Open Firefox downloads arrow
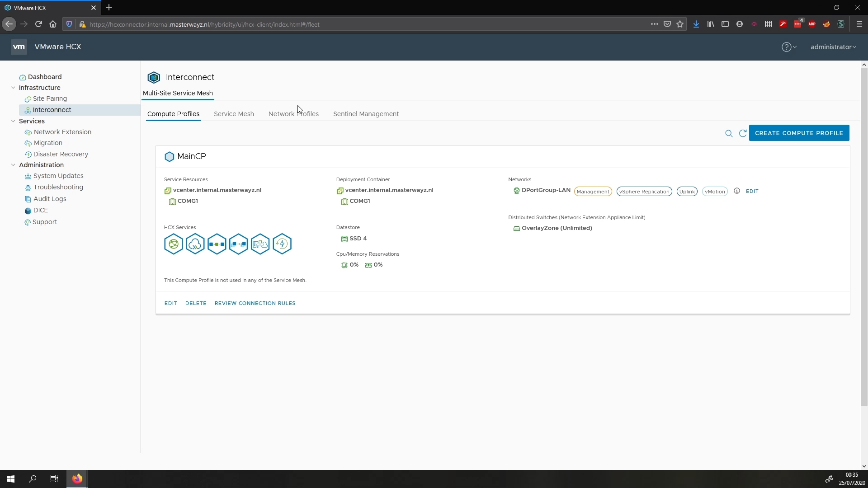The width and height of the screenshot is (868, 488). tap(696, 24)
